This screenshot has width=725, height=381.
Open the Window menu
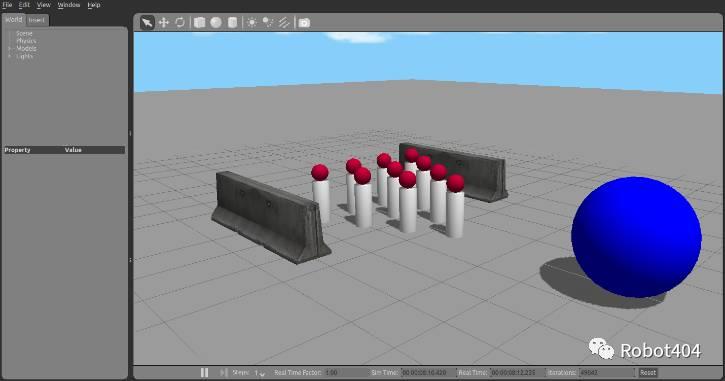68,5
